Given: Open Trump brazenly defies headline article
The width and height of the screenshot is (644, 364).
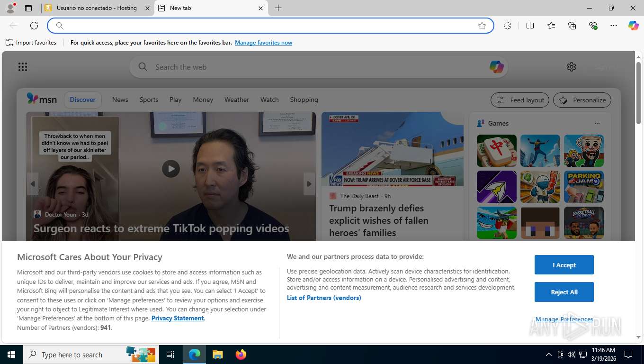Looking at the screenshot, I should pyautogui.click(x=379, y=220).
